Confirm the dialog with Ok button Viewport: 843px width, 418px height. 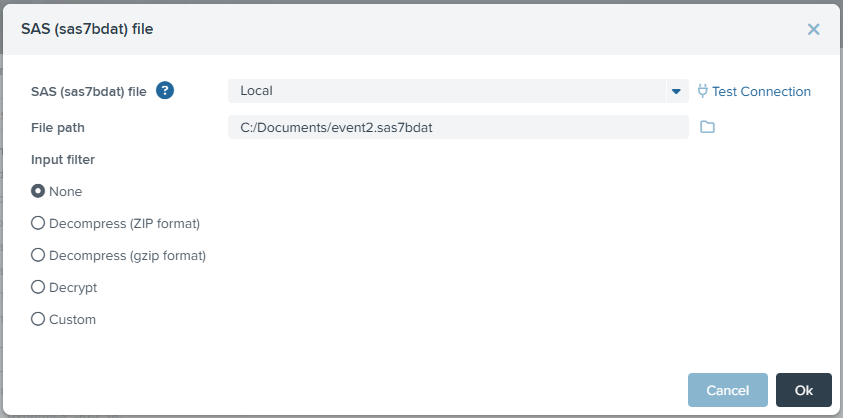804,390
